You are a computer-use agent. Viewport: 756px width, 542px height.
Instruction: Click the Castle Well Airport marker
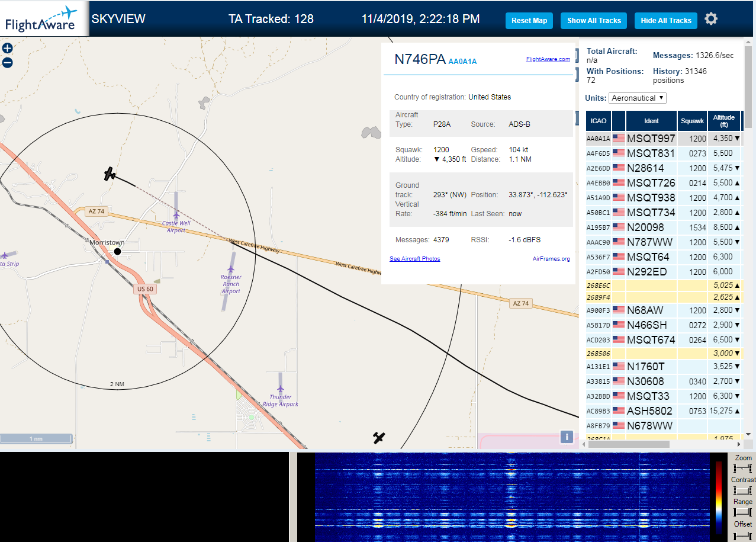176,214
